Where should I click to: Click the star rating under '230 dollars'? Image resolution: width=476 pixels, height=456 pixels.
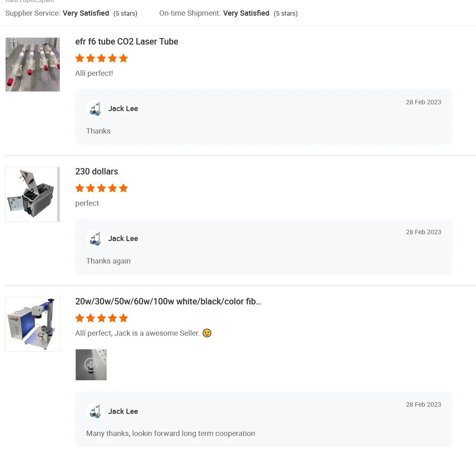(101, 188)
